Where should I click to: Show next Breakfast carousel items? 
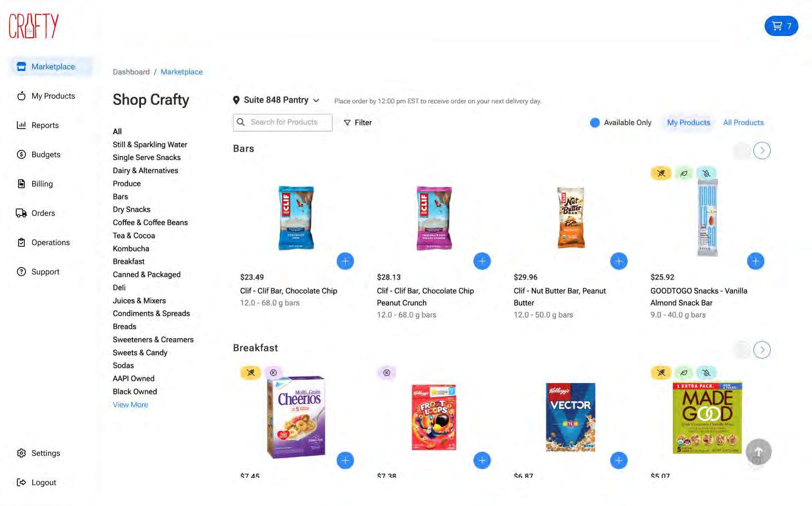click(762, 350)
